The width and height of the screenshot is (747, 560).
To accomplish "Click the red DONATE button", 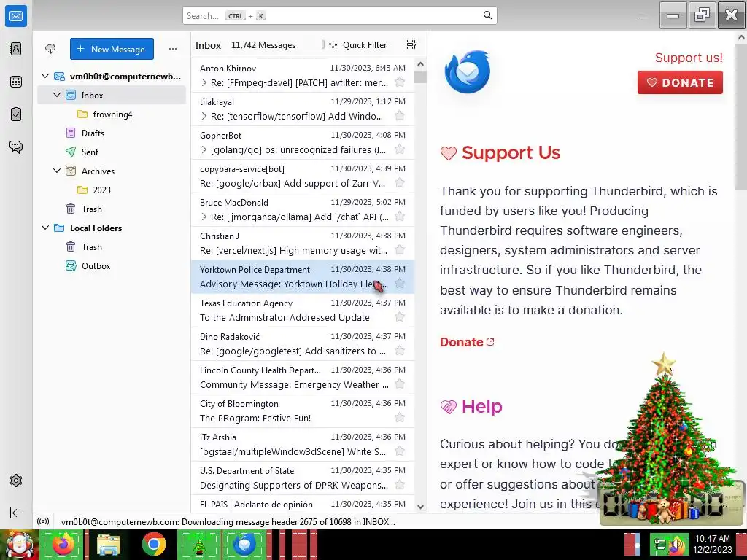I will pyautogui.click(x=680, y=82).
